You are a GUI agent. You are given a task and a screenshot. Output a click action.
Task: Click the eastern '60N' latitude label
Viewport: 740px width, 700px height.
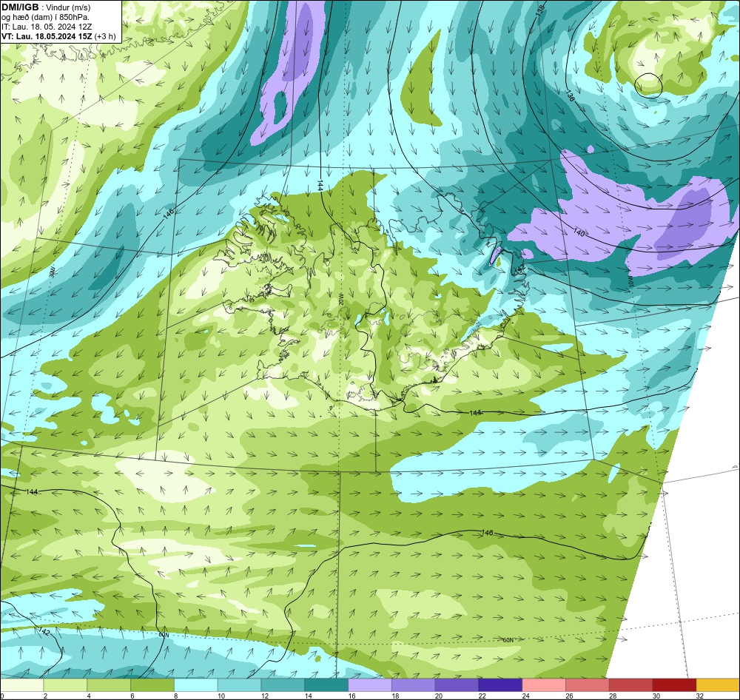pos(508,640)
